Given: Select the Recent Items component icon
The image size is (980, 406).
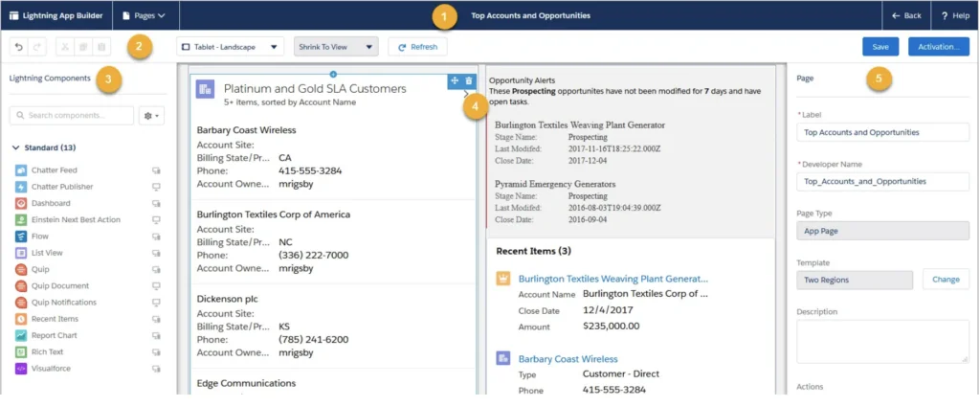Looking at the screenshot, I should [x=21, y=319].
